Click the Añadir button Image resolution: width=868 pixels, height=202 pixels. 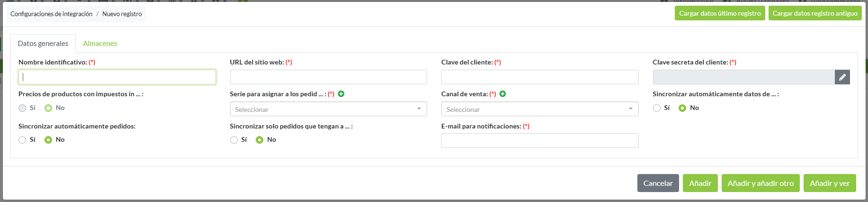700,183
